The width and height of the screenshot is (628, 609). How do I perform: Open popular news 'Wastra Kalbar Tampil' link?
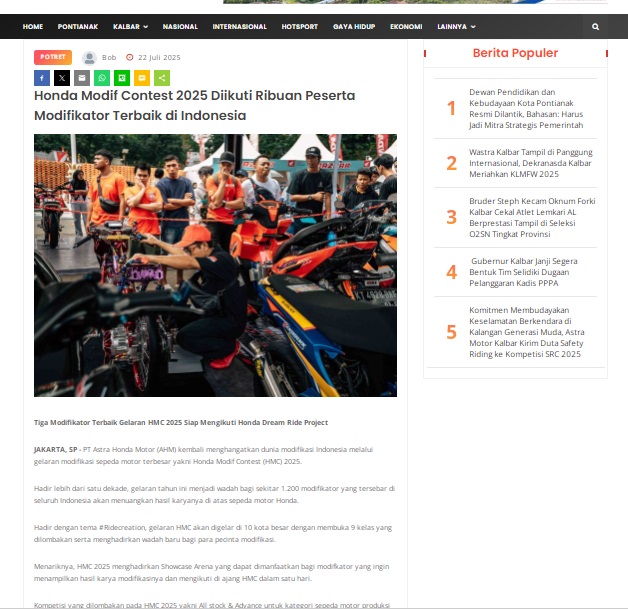(x=531, y=163)
